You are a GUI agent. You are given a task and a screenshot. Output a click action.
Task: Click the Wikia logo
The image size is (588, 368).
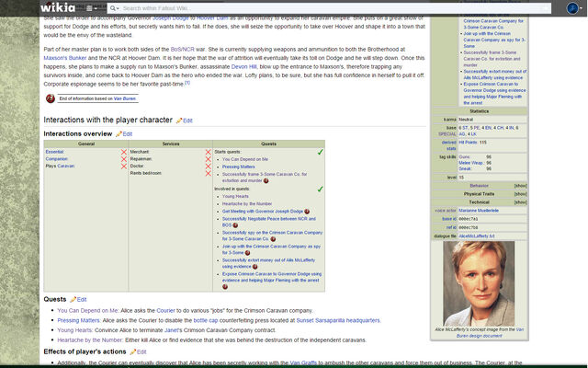click(x=57, y=7)
